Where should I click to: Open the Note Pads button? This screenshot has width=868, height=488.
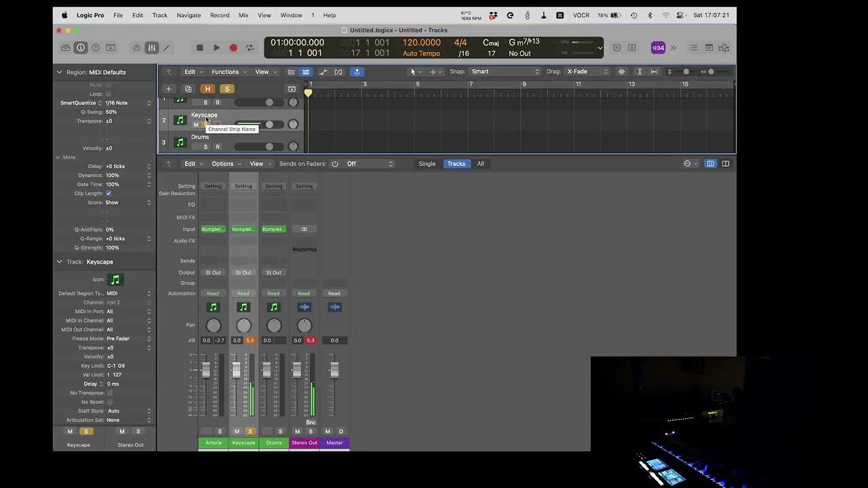(709, 47)
